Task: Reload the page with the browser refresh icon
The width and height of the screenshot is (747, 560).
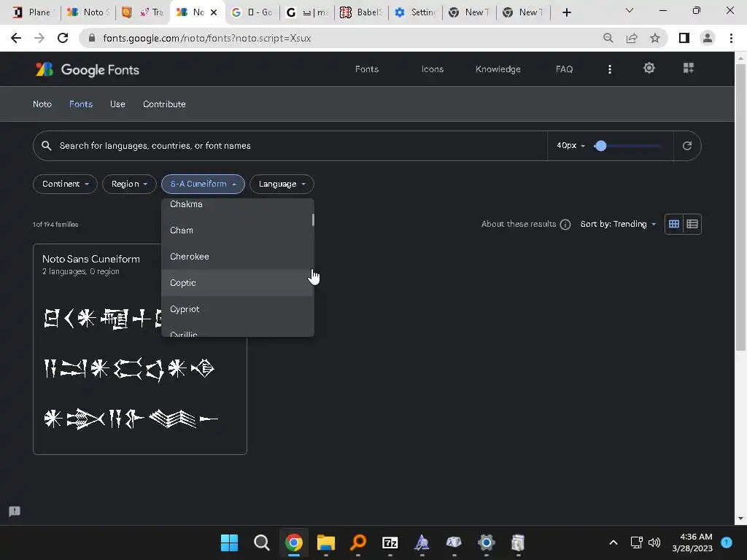Action: point(63,38)
